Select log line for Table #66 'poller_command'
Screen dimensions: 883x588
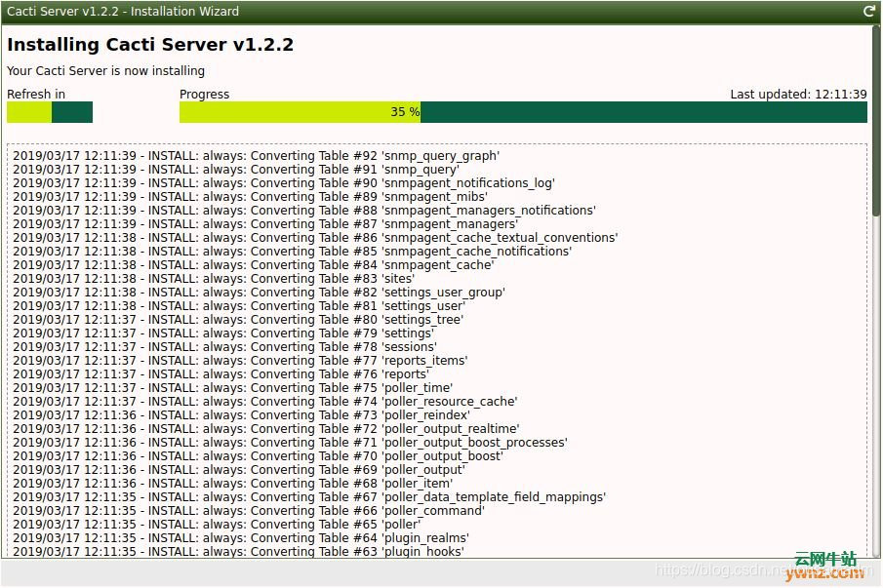[x=249, y=510]
